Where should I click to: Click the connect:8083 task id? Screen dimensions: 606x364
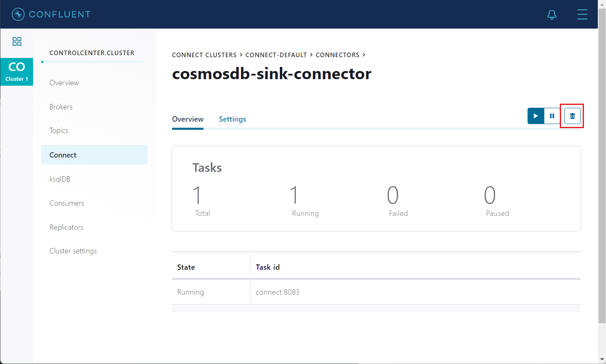tap(277, 292)
